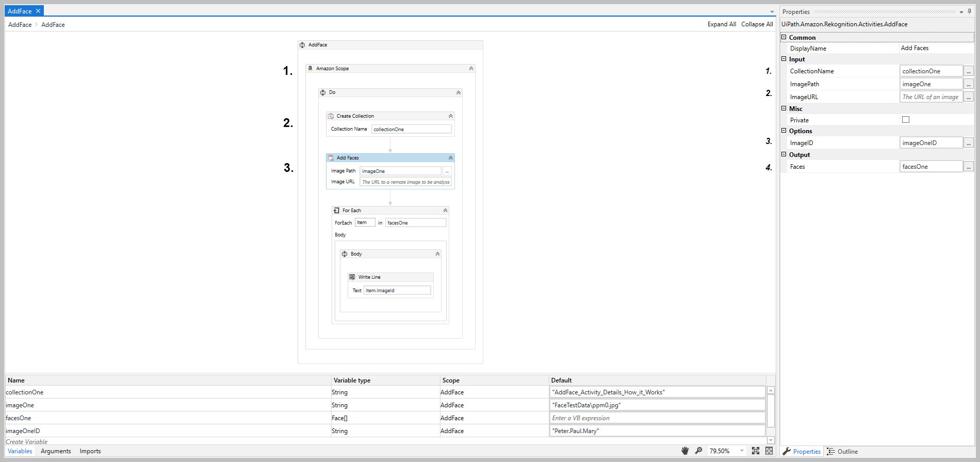Click the Image URL field in Add Faces
This screenshot has height=462, width=980.
(x=406, y=182)
